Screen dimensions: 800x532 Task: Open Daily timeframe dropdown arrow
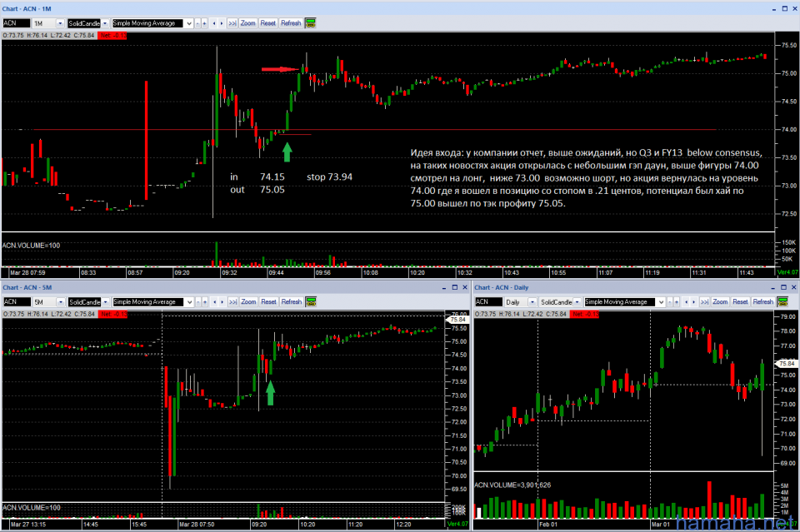(x=532, y=301)
